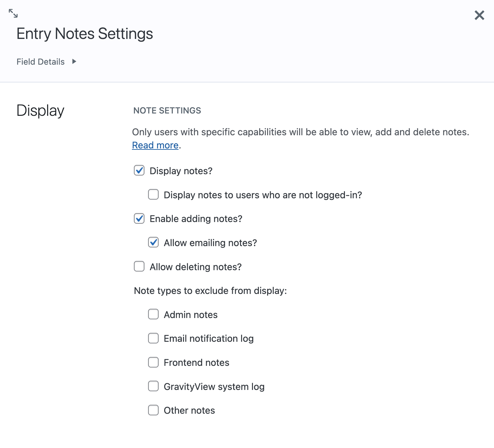This screenshot has width=494, height=448.
Task: Click the capabilities description text about notes
Action: pyautogui.click(x=300, y=132)
